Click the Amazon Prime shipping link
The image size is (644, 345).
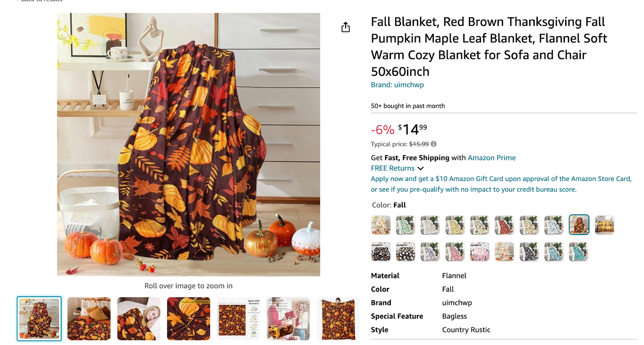click(491, 158)
